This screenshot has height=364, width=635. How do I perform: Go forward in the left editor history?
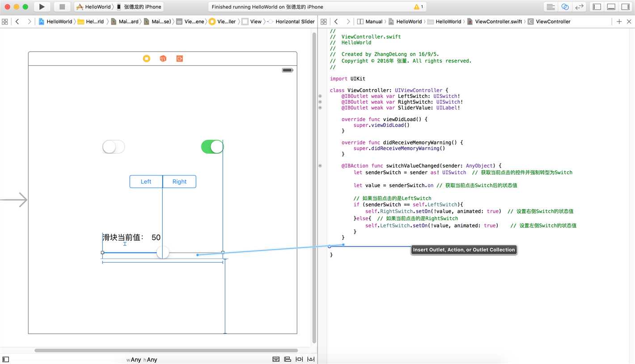(x=29, y=21)
